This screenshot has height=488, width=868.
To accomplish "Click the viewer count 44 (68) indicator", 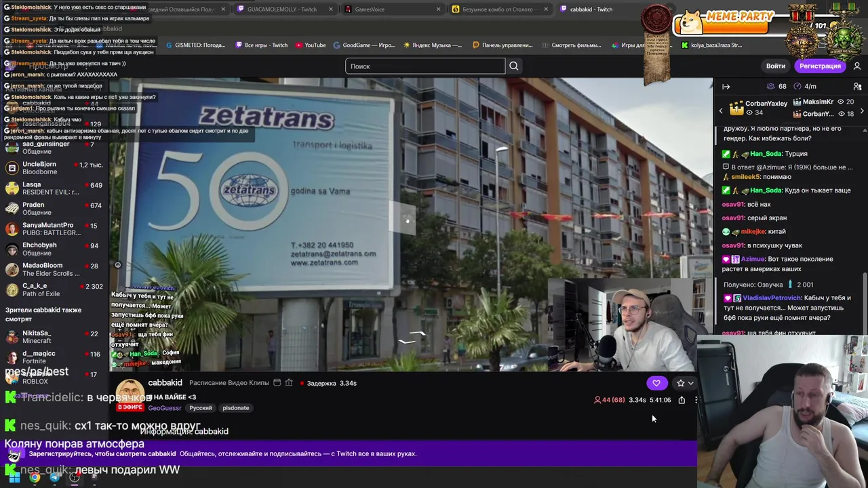I will pos(609,400).
